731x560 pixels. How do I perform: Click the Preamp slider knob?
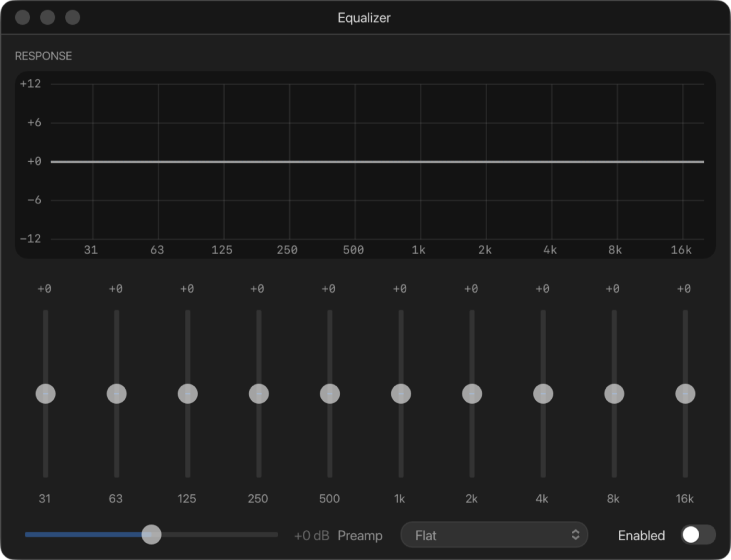click(x=151, y=534)
